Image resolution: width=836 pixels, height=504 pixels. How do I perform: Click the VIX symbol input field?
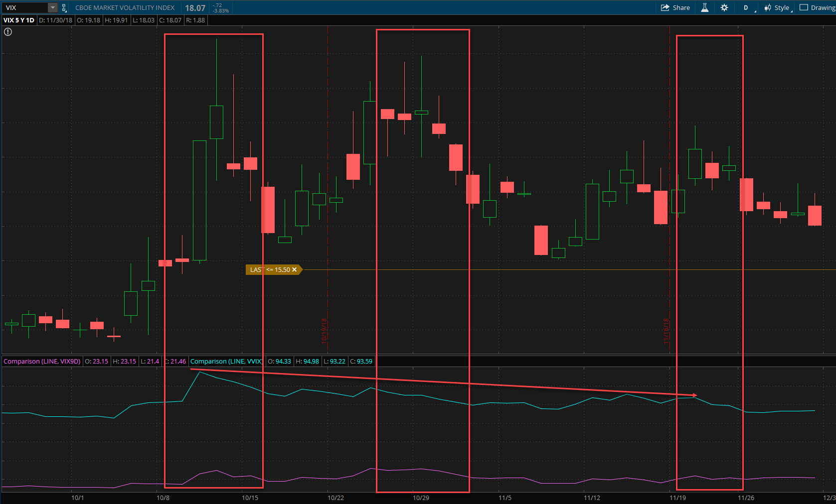click(x=25, y=7)
